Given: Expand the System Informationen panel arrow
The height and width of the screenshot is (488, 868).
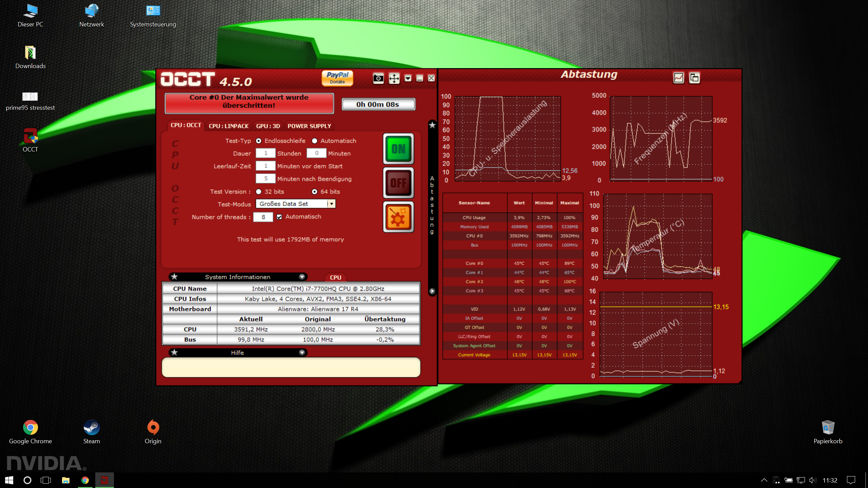Looking at the screenshot, I should point(302,277).
